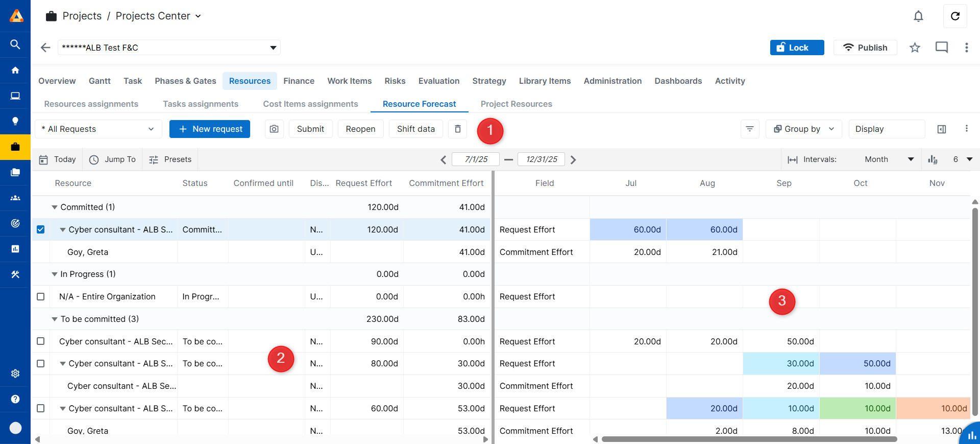The width and height of the screenshot is (980, 444).
Task: Open the All Requests dropdown
Action: coord(98,129)
